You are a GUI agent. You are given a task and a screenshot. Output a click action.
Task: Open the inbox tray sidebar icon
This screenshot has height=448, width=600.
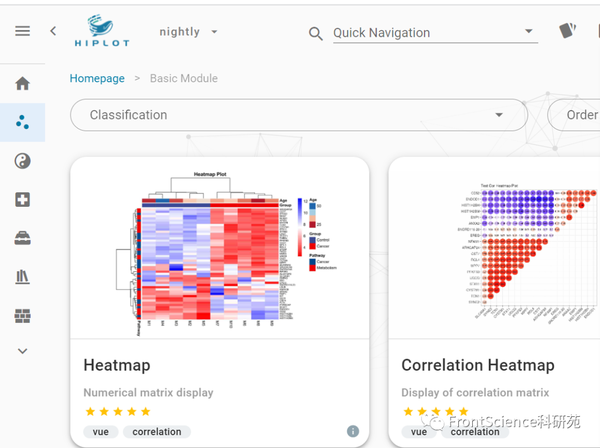22,238
